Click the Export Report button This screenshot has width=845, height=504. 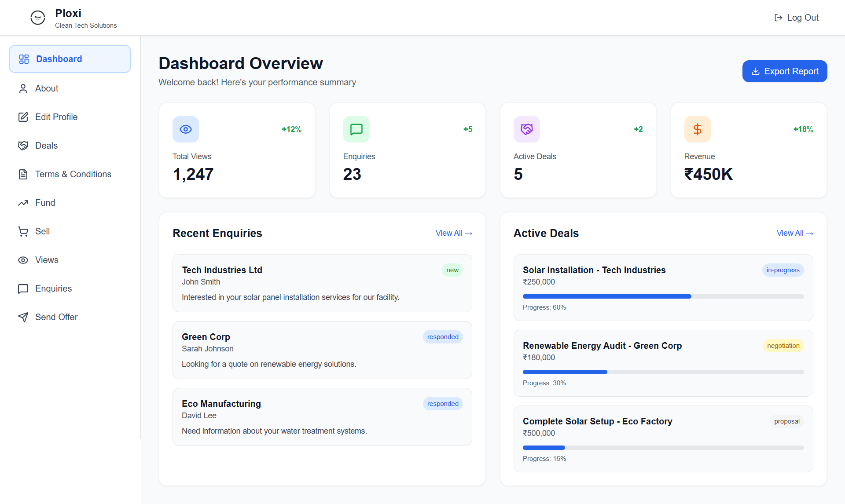(785, 71)
